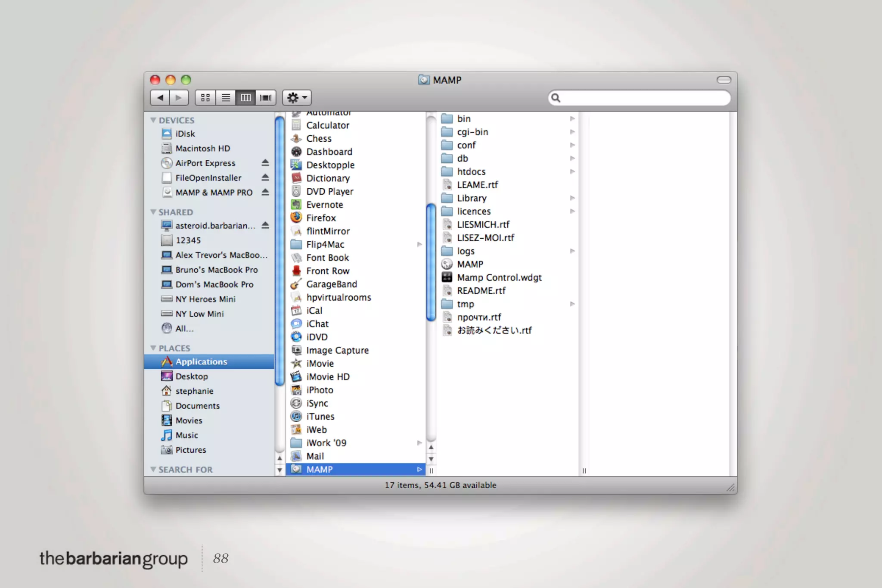Switch to icon view mode
The image size is (882, 588).
[205, 98]
